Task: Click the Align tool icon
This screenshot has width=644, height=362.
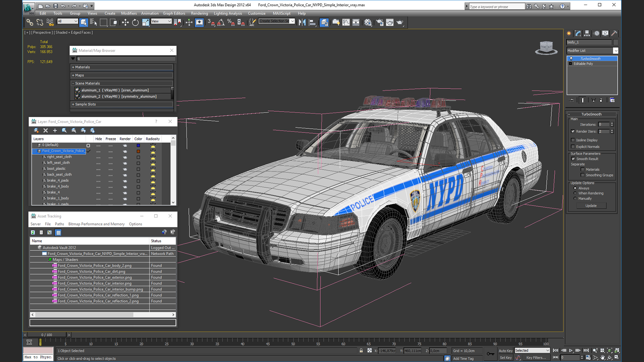Action: tap(312, 22)
